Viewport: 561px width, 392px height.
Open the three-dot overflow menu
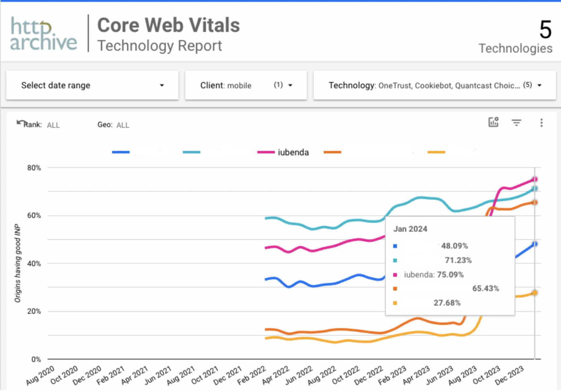pos(541,123)
